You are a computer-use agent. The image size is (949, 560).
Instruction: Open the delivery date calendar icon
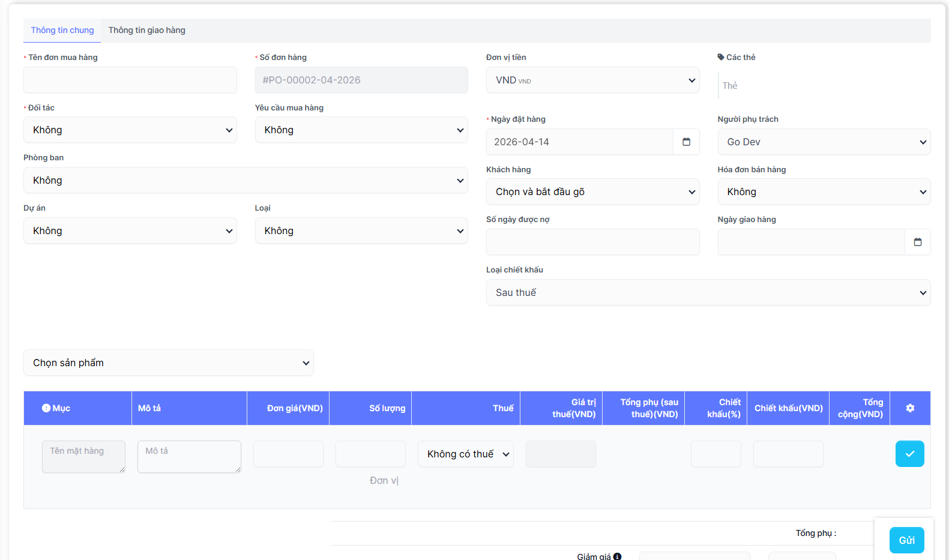917,242
